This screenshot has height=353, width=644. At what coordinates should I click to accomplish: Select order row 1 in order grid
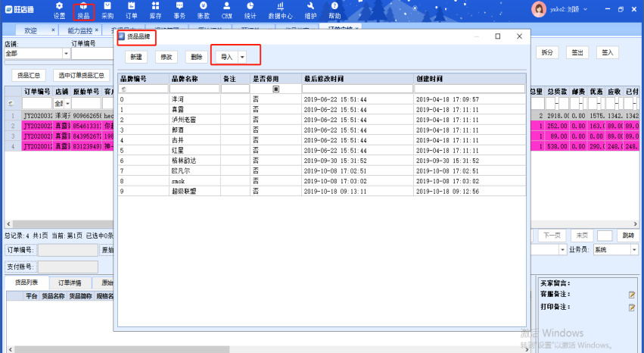(x=60, y=117)
